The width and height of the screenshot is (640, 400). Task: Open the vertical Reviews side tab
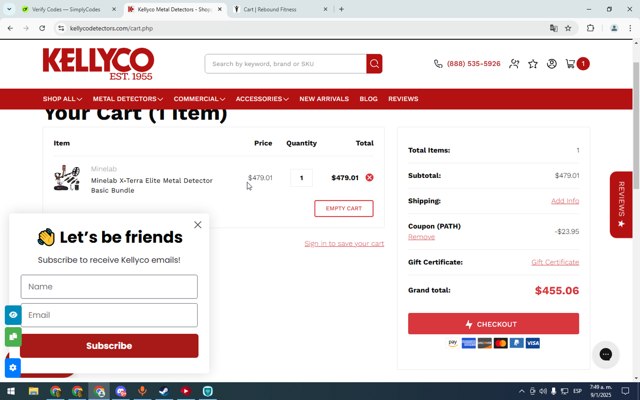[621, 204]
